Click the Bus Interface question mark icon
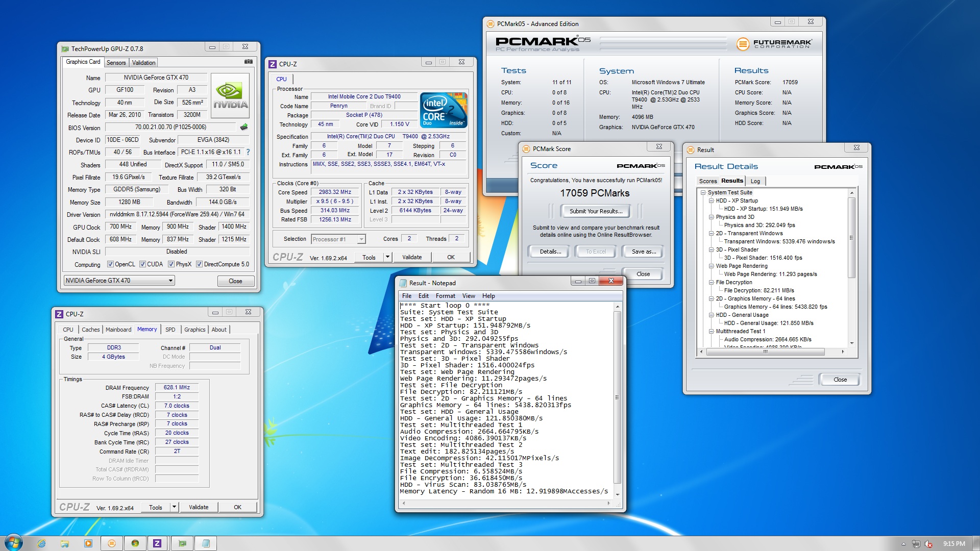 (248, 152)
